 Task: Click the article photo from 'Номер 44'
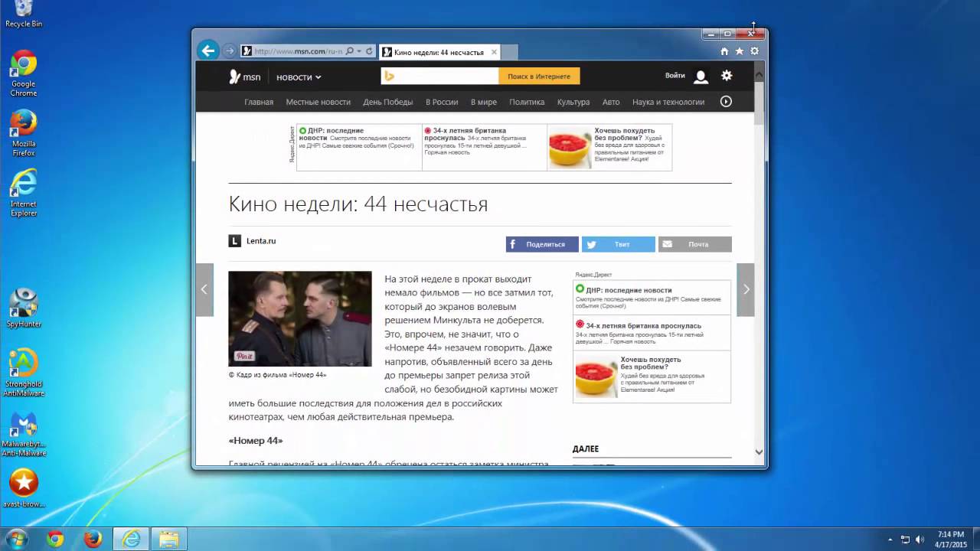(300, 318)
